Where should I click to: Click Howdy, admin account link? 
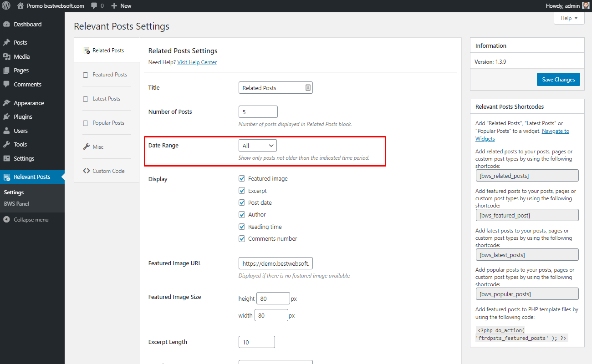(567, 6)
